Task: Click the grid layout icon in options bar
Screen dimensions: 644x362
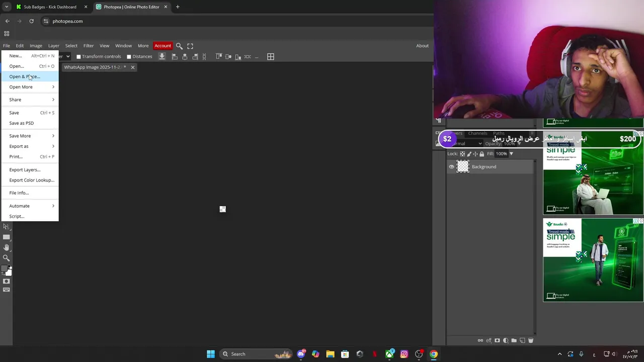Action: (271, 57)
